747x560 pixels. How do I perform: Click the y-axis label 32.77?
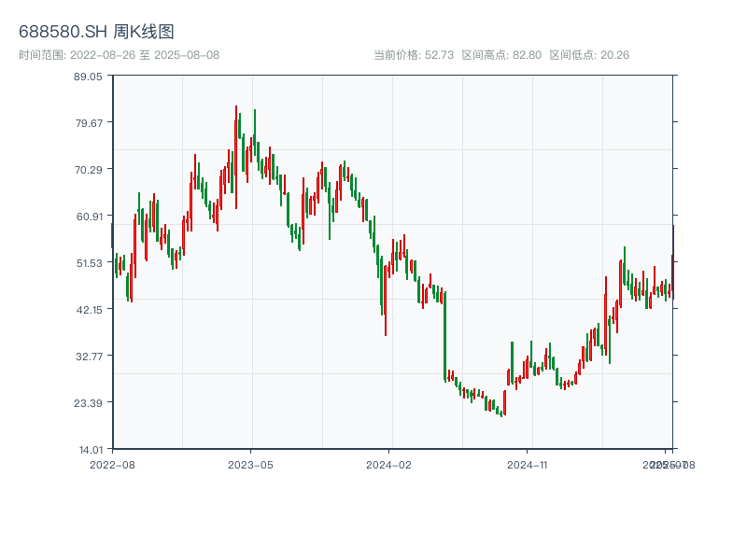point(89,357)
